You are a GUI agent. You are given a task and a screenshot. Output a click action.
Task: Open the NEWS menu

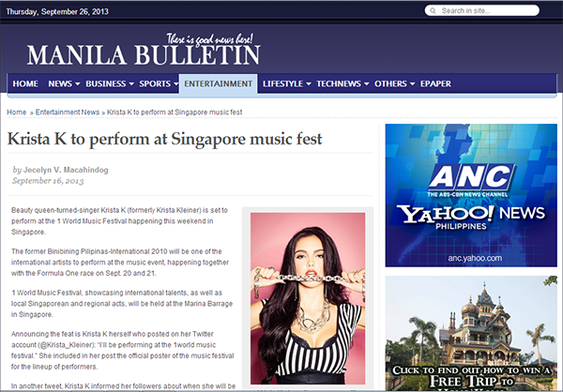pos(60,83)
